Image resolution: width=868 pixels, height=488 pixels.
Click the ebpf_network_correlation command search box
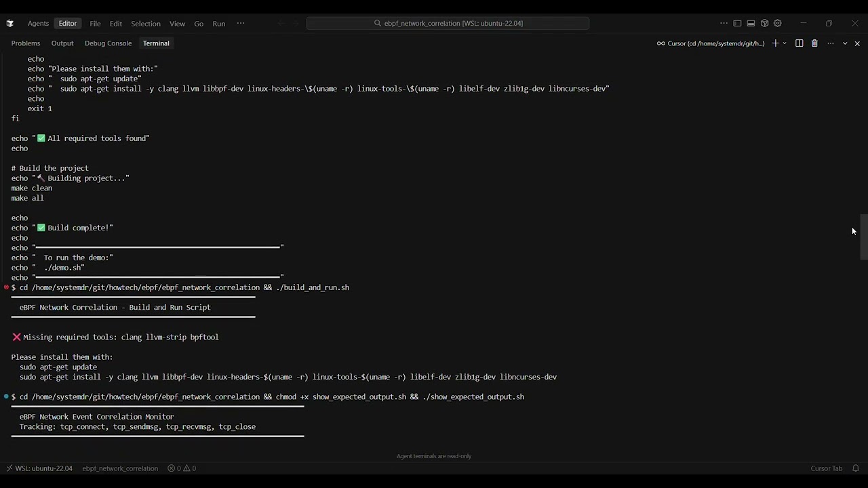(x=448, y=23)
